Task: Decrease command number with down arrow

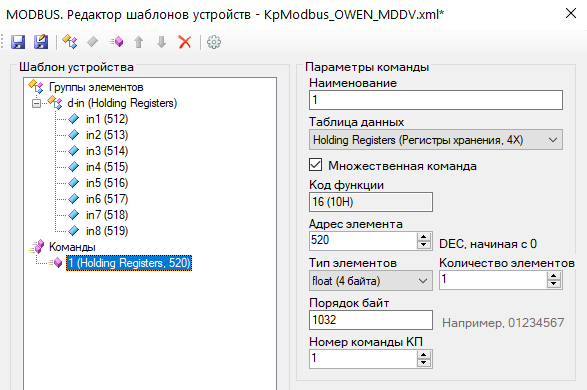Action: (x=423, y=363)
